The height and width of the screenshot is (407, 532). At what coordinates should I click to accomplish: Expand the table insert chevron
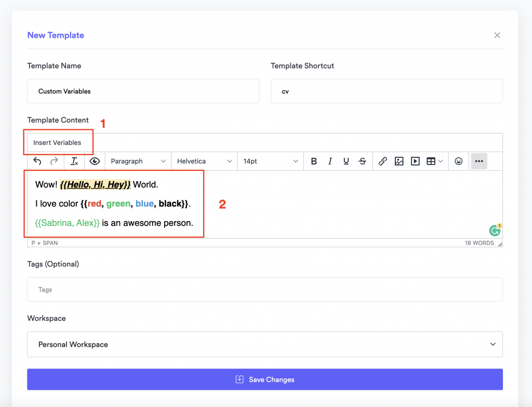[x=440, y=161]
